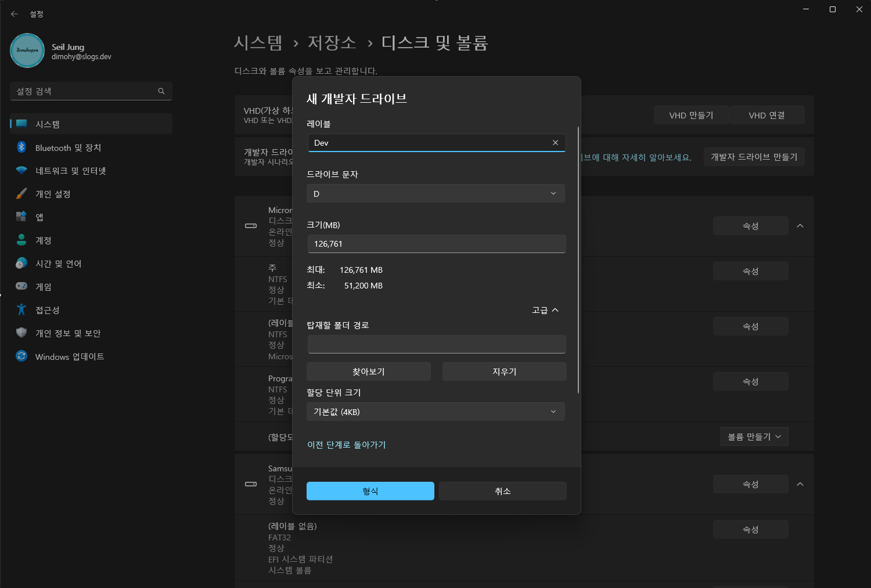Click the 개발자 드라이브 만들기 button
871x588 pixels.
click(x=754, y=157)
